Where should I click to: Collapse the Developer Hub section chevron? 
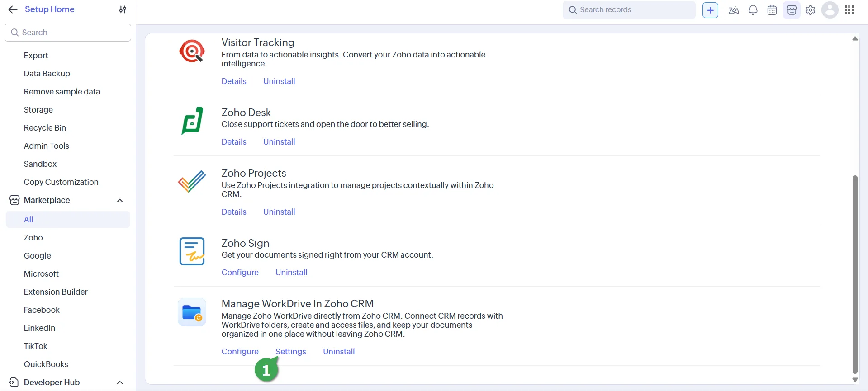120,382
